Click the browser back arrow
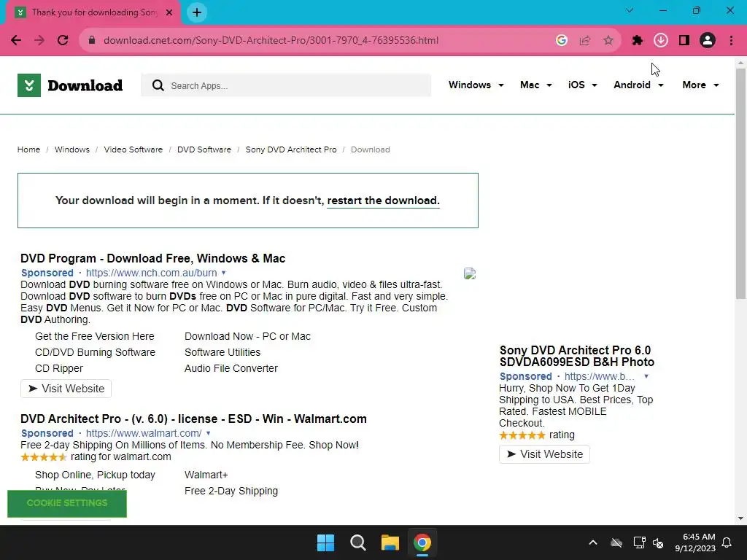 (x=16, y=41)
